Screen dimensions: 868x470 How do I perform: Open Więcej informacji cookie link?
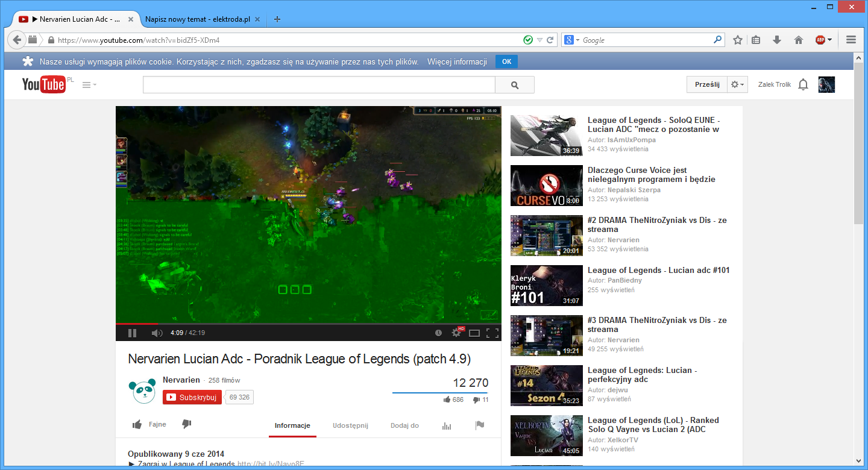tap(457, 62)
